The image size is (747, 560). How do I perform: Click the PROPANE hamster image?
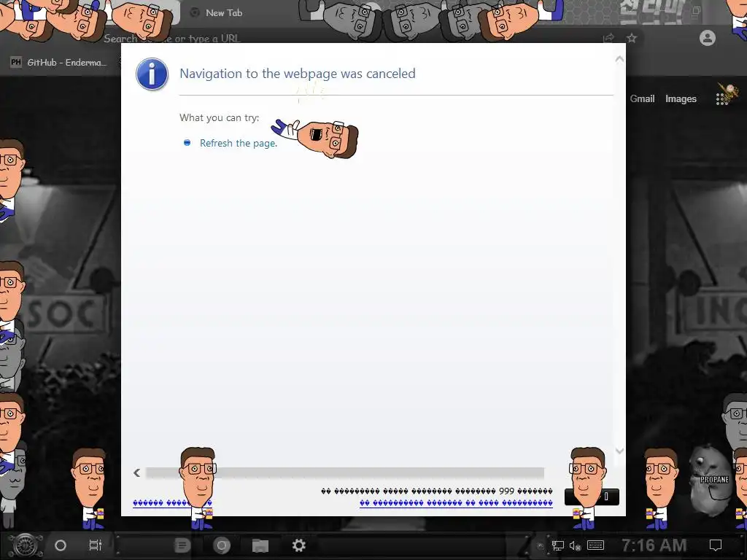(710, 480)
